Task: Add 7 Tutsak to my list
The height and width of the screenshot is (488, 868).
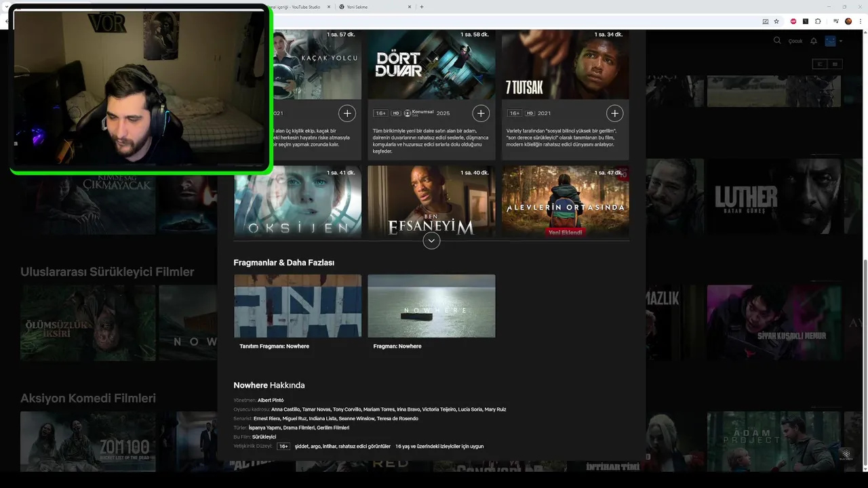Action: click(x=614, y=113)
